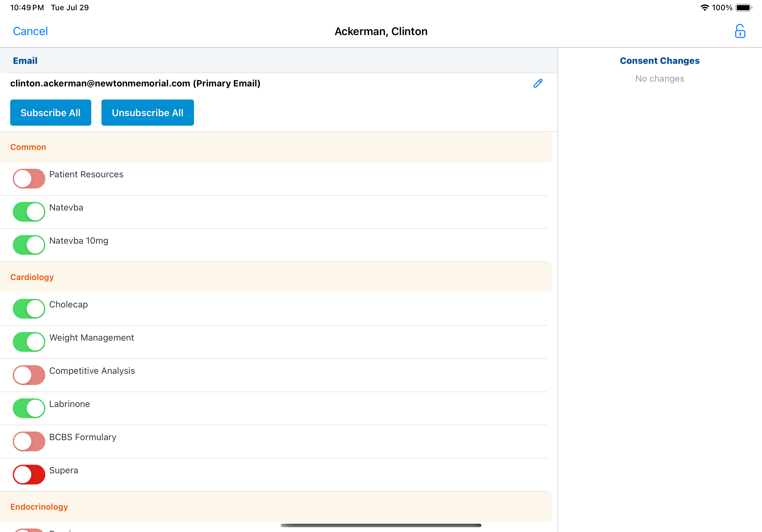Tap the Consent Changes panel heading
This screenshot has width=762, height=532.
(660, 61)
